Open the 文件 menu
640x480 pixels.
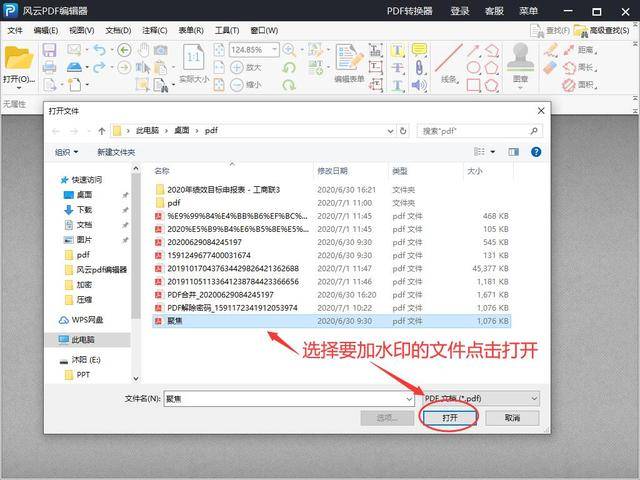(x=15, y=31)
